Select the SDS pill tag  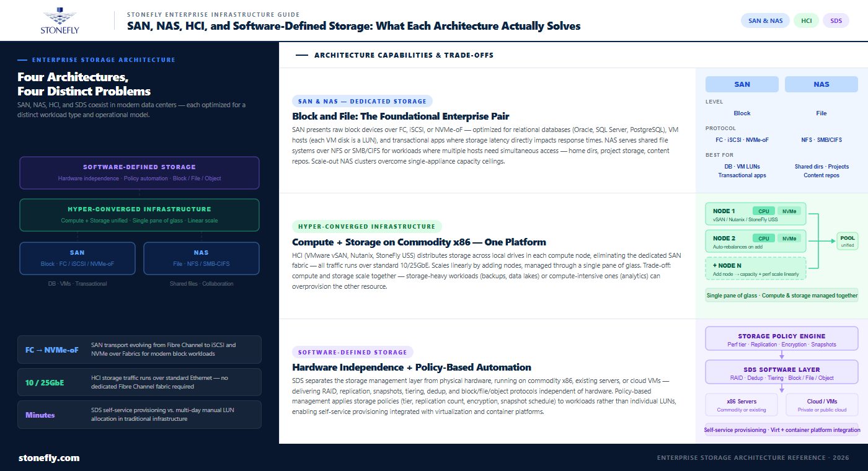pyautogui.click(x=836, y=20)
